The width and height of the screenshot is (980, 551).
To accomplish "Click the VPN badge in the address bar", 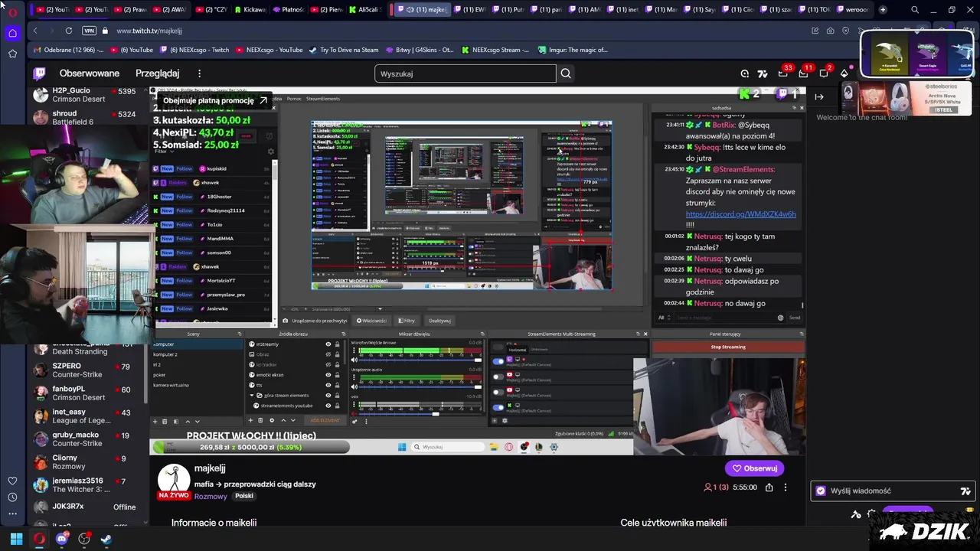I will [89, 31].
